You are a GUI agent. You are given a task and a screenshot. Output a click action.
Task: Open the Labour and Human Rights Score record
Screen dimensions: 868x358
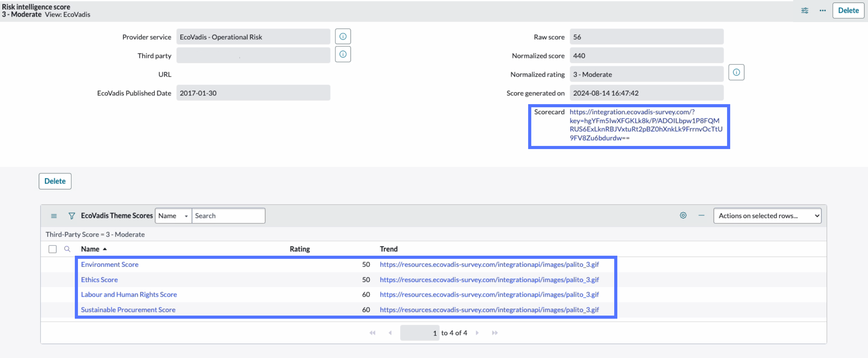[129, 294]
